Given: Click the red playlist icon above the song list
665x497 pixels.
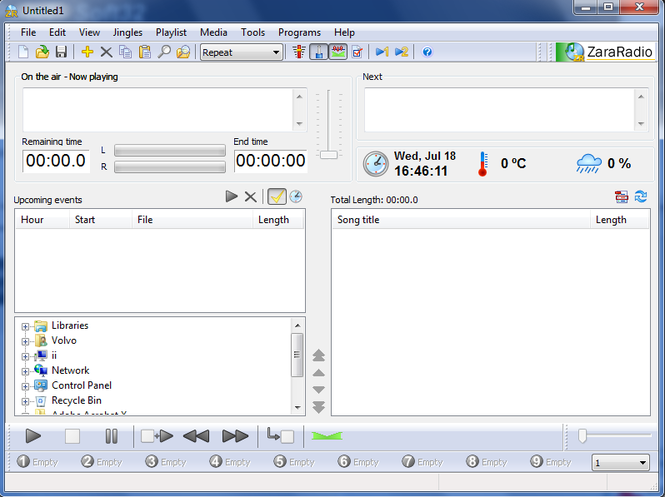Looking at the screenshot, I should click(621, 197).
